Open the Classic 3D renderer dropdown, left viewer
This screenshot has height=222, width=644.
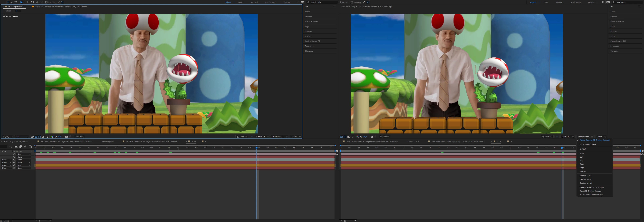tap(262, 137)
